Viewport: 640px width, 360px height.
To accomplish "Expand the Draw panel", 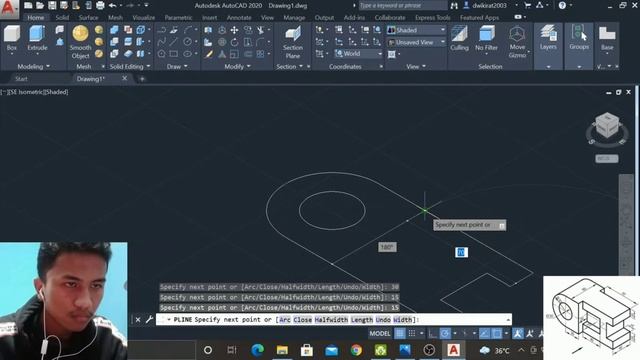I will click(x=177, y=66).
